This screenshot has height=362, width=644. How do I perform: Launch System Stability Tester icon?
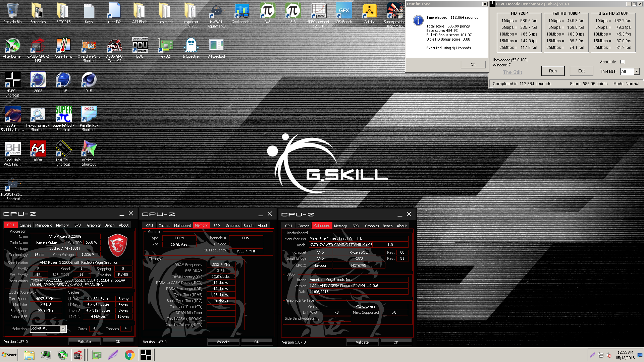[x=12, y=119]
